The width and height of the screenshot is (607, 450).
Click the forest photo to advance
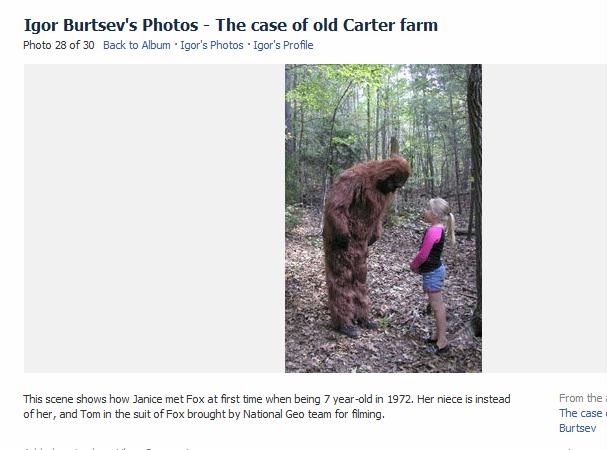383,218
